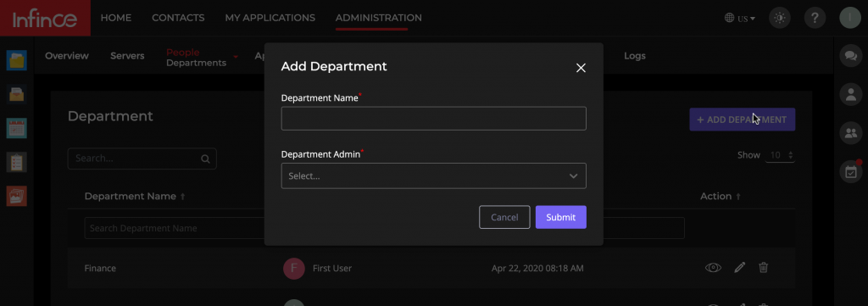Open the US language selector dropdown
The height and width of the screenshot is (306, 868).
740,19
